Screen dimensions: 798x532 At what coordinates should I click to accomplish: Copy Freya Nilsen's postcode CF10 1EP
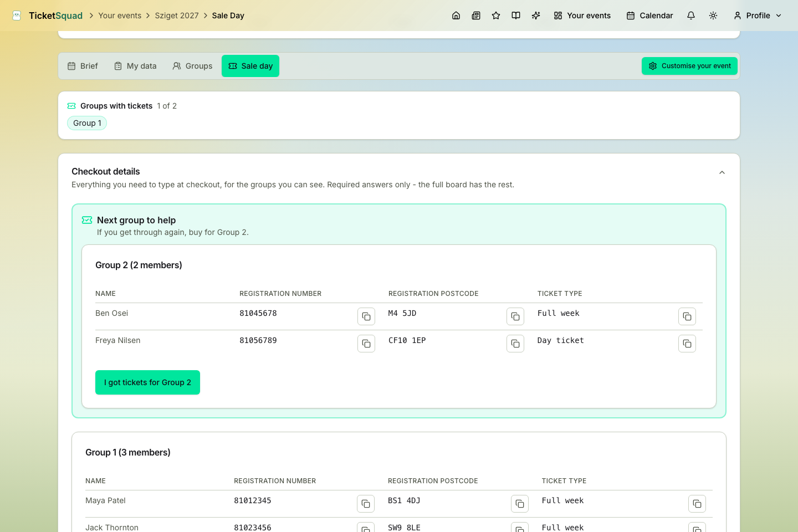click(515, 344)
